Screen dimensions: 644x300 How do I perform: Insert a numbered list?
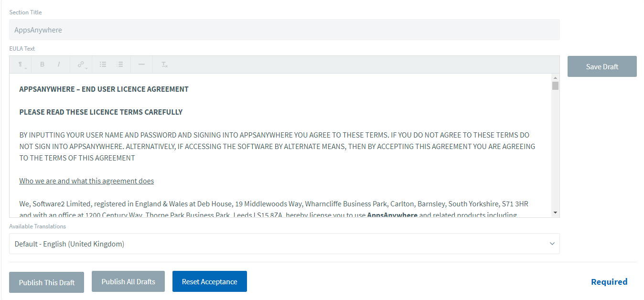(120, 64)
